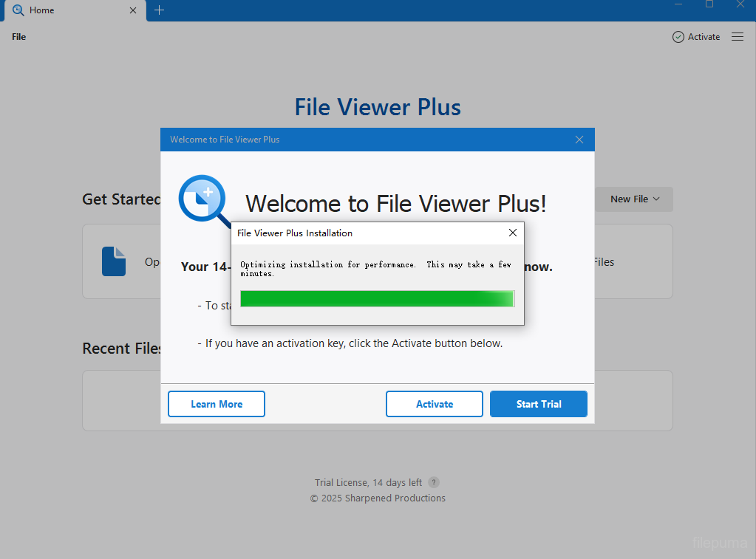
Task: Click the help question mark beside Trial License
Action: coord(434,482)
